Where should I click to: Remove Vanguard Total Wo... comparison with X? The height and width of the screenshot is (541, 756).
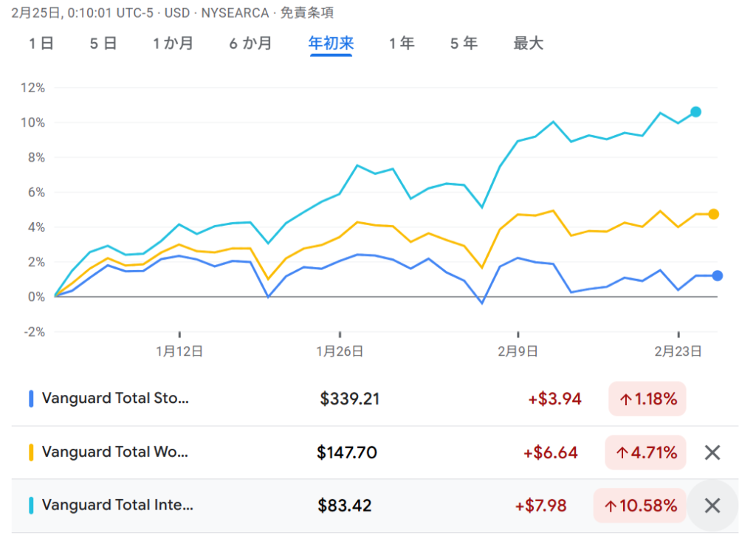pos(712,452)
